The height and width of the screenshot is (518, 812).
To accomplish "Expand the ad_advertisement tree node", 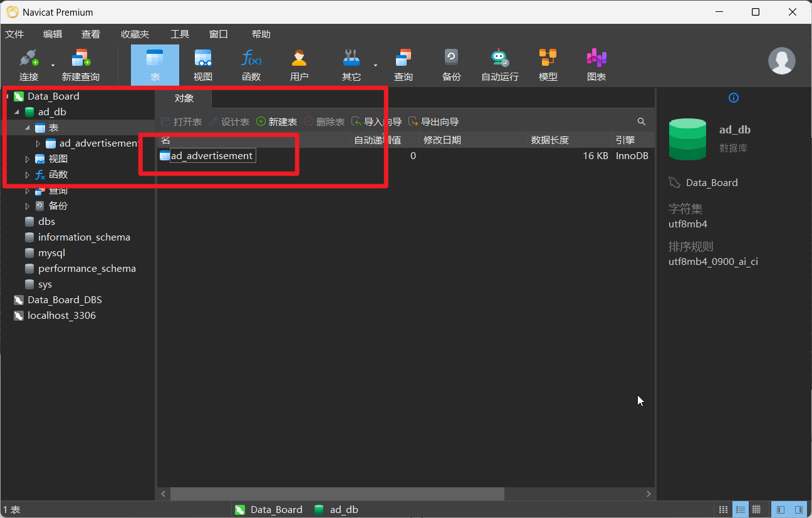I will (x=38, y=143).
